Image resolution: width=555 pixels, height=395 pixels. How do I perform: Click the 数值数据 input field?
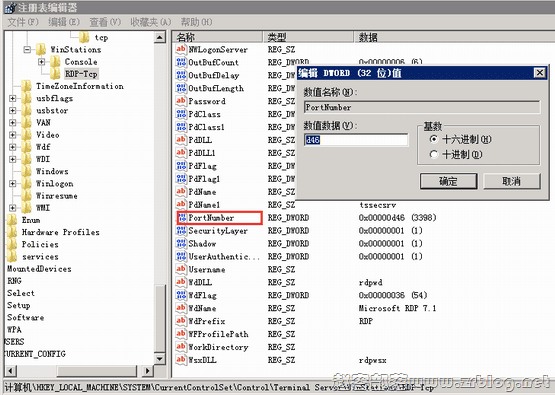coord(356,140)
